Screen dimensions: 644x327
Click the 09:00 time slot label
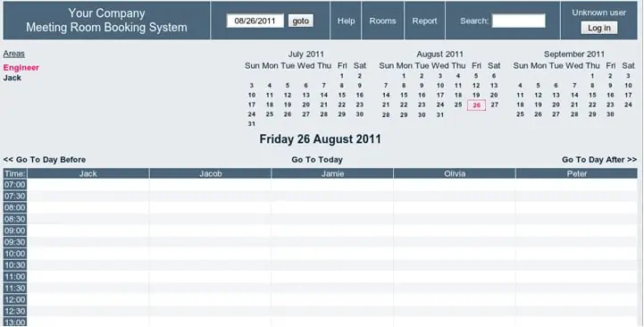click(15, 231)
